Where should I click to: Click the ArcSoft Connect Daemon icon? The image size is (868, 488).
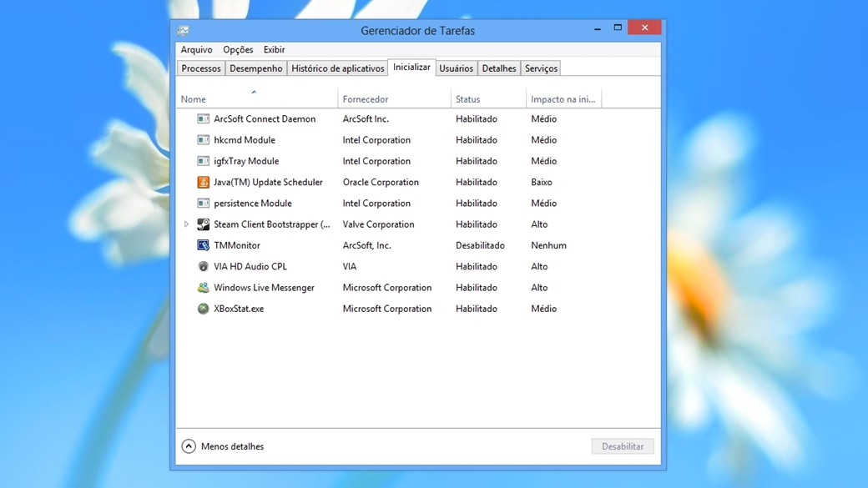click(x=203, y=119)
